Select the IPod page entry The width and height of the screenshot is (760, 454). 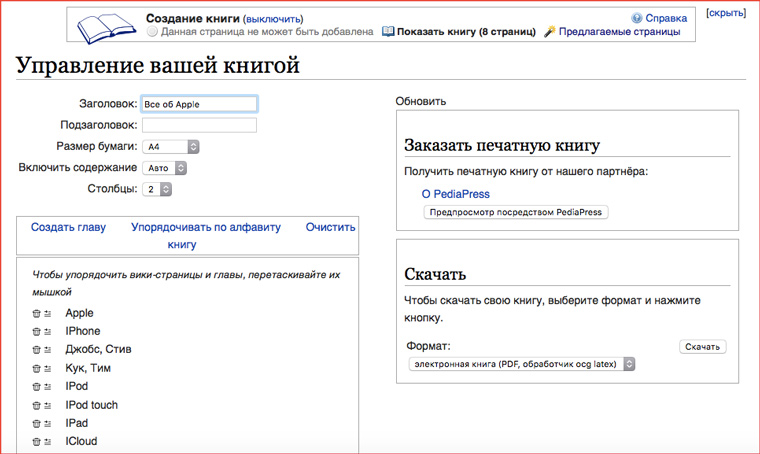pos(77,386)
